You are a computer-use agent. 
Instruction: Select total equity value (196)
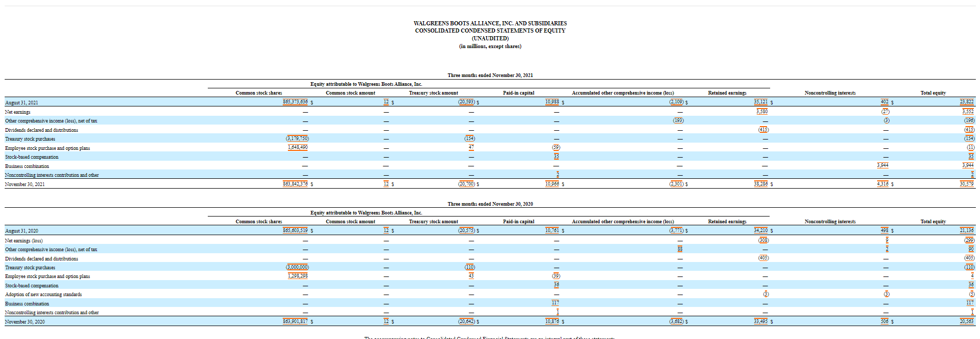[969, 120]
